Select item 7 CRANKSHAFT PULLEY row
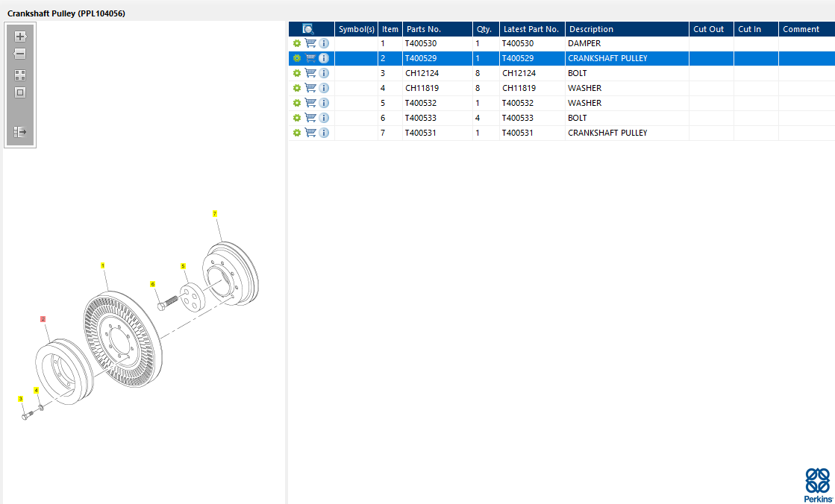 pos(607,133)
